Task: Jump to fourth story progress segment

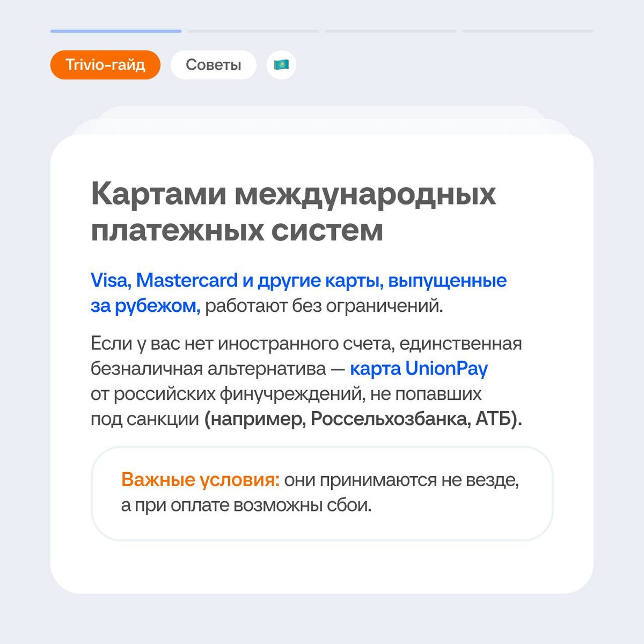Action: coord(528,31)
